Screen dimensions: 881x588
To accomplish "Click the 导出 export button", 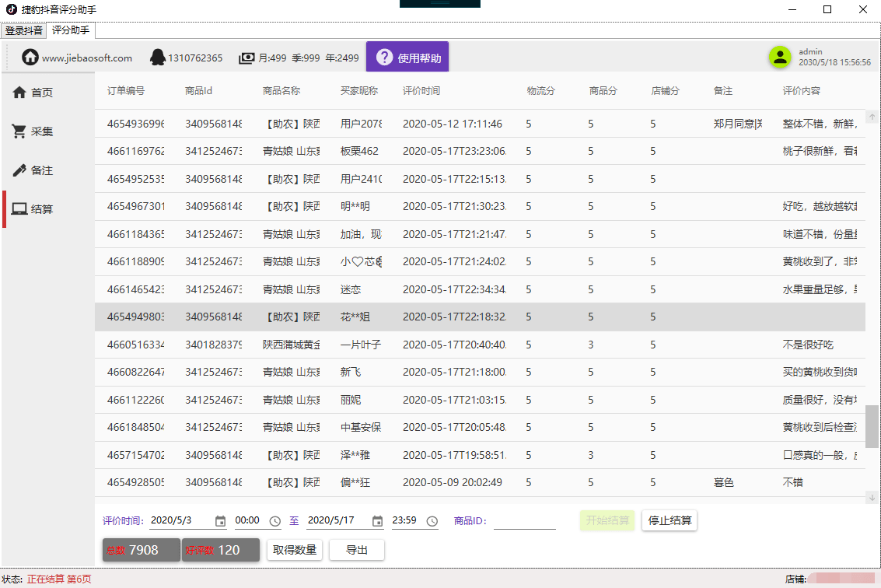I will point(357,550).
